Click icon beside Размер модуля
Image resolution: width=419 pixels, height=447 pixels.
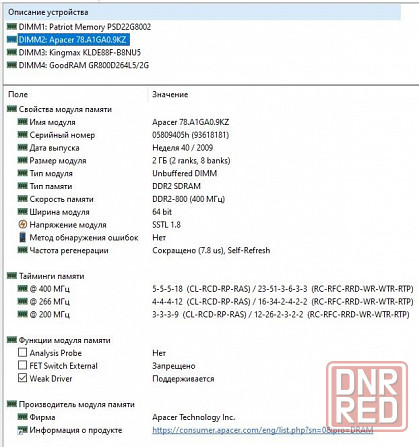pos(22,160)
